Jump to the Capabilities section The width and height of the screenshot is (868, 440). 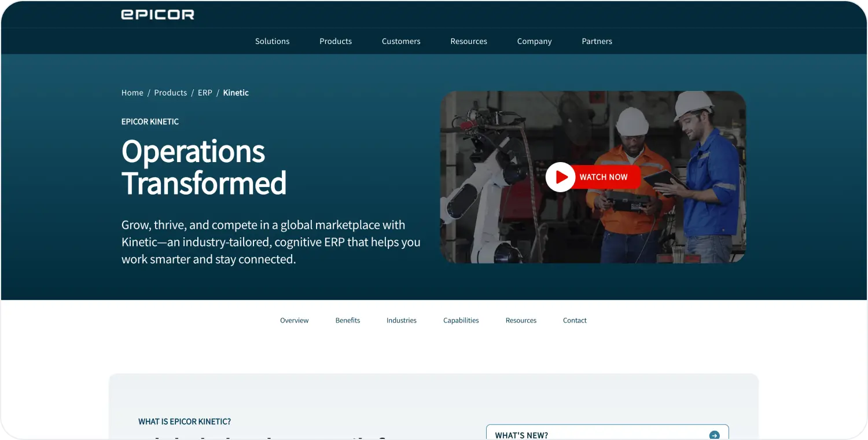461,320
